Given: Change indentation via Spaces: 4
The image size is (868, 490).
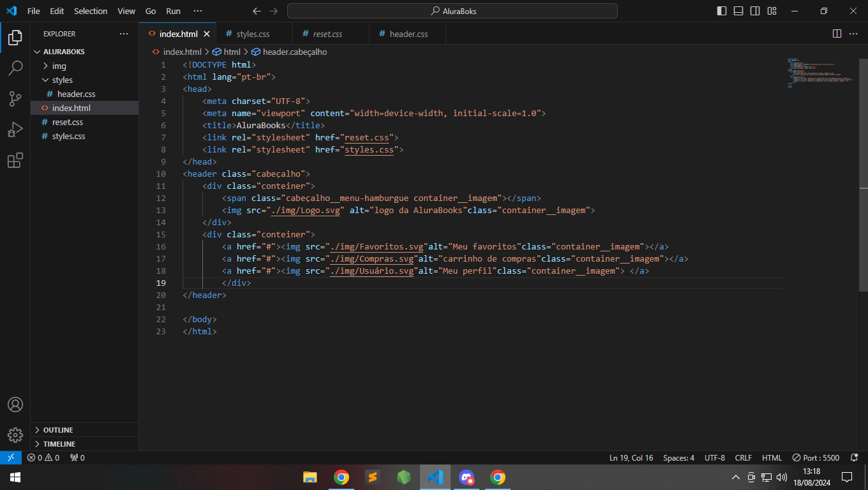Looking at the screenshot, I should [x=678, y=457].
